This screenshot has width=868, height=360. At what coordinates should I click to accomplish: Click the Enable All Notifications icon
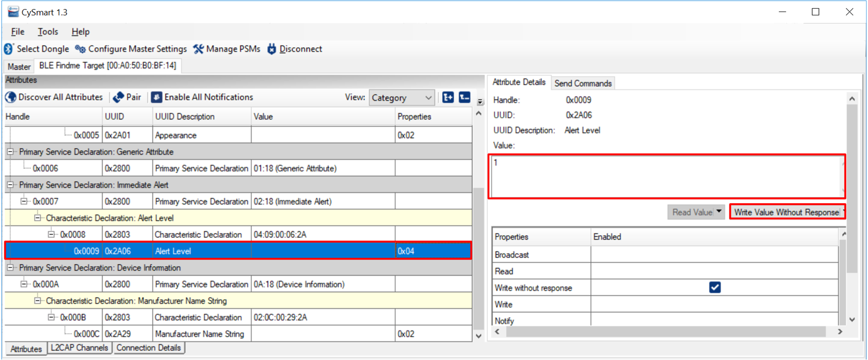pos(156,97)
